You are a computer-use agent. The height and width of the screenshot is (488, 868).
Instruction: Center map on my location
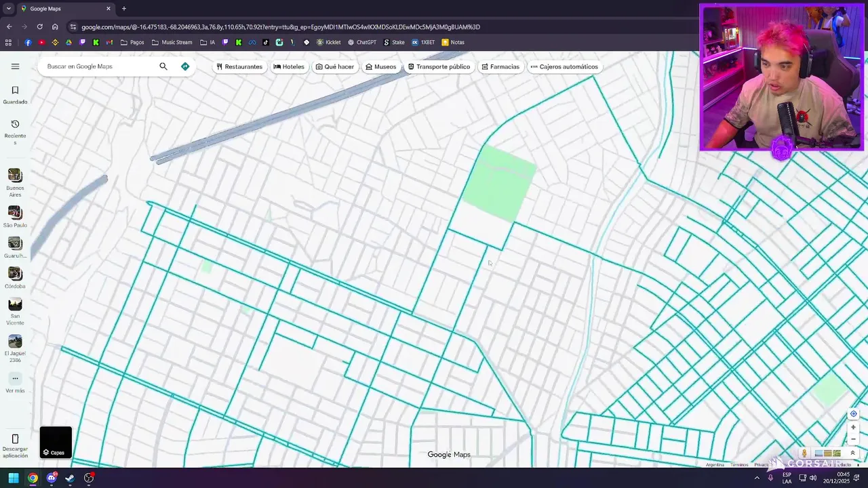click(x=853, y=414)
